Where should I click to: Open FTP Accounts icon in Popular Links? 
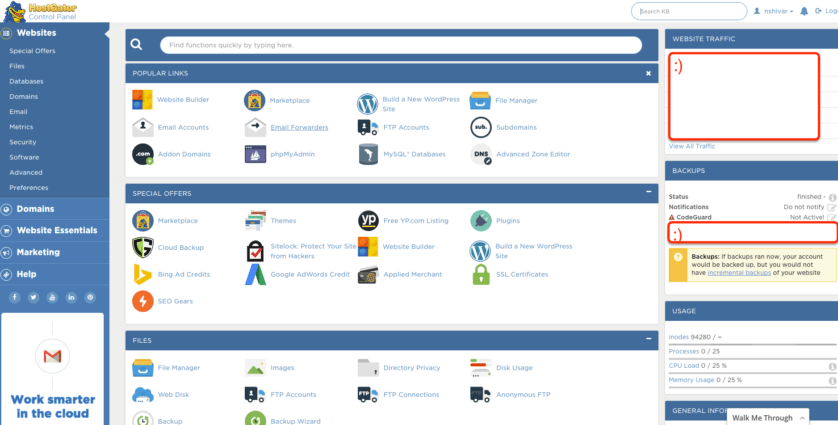pos(368,127)
